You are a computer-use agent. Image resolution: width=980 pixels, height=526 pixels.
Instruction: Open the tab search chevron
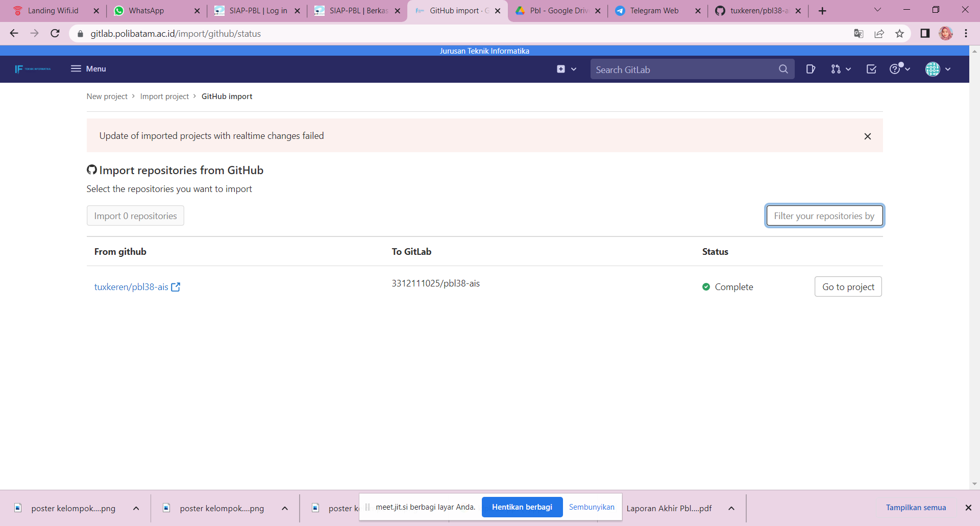(877, 10)
